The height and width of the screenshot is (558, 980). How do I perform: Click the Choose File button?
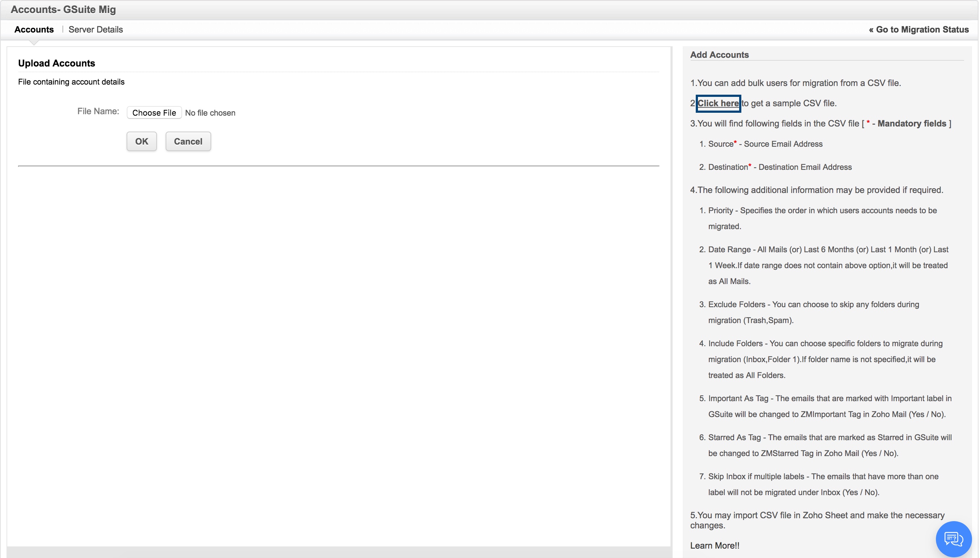pos(154,113)
